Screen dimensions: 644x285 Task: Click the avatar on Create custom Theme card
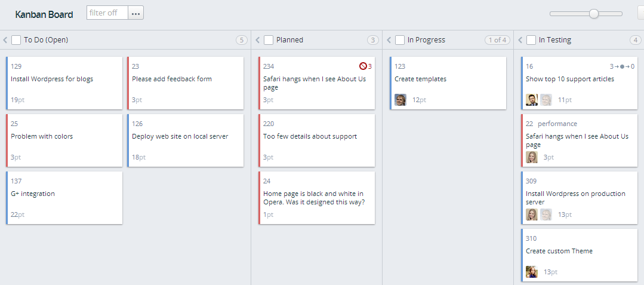point(532,272)
